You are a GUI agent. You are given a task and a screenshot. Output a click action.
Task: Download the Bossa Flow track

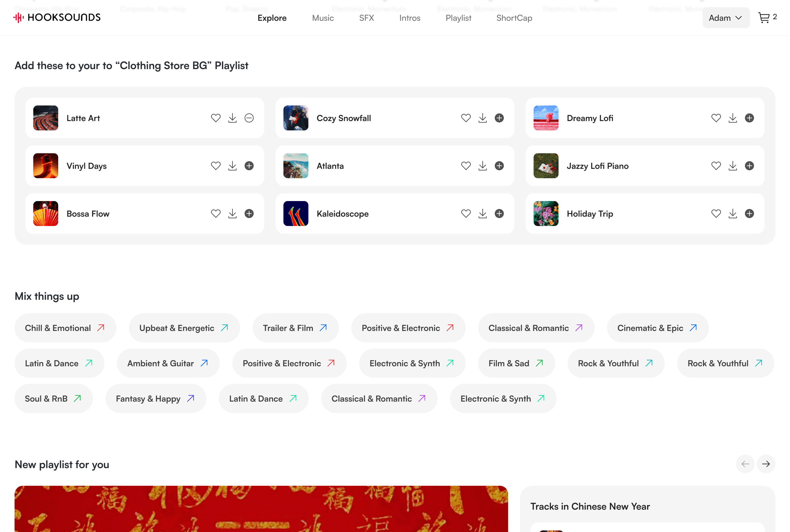point(233,214)
